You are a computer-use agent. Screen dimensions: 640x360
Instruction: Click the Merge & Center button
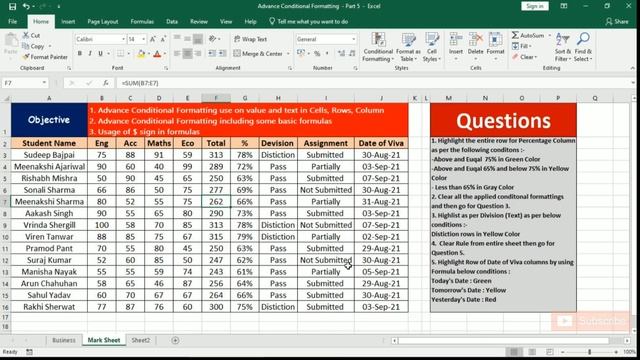(261, 53)
